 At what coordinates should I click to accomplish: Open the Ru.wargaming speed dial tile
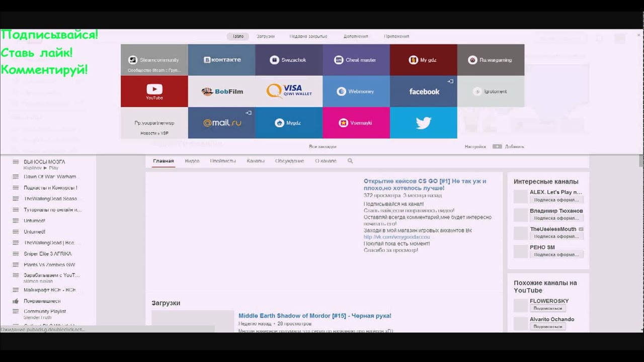491,60
